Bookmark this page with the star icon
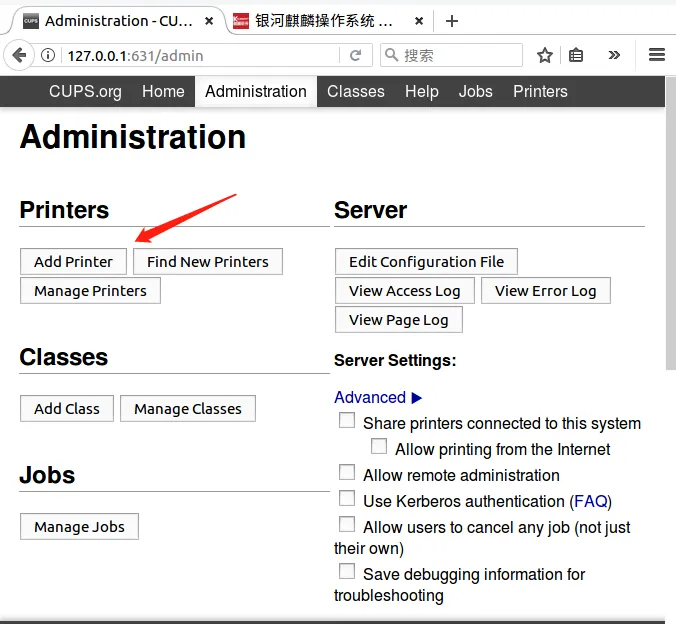Viewport: 676px width, 624px height. [x=544, y=56]
